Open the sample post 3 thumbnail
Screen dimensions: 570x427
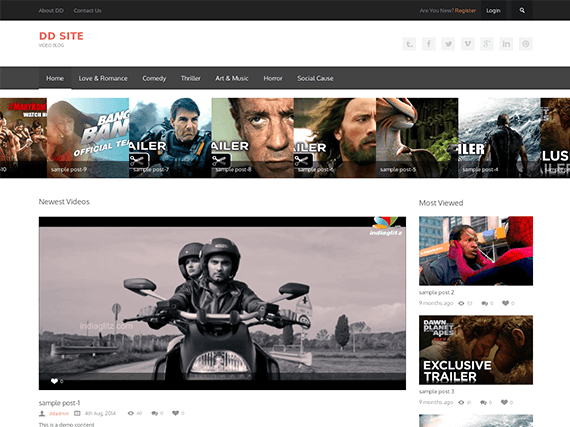[476, 350]
